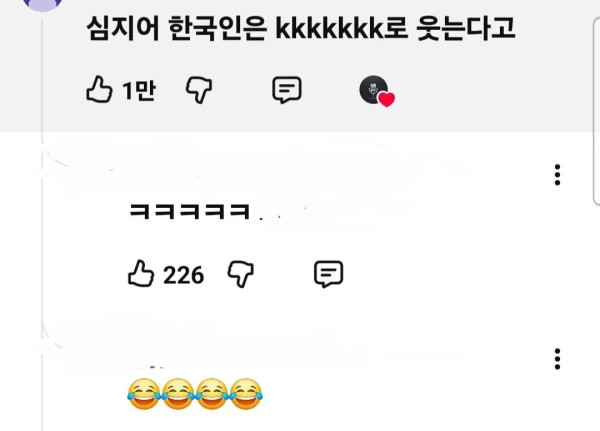Click the 1만 like count

[139, 91]
